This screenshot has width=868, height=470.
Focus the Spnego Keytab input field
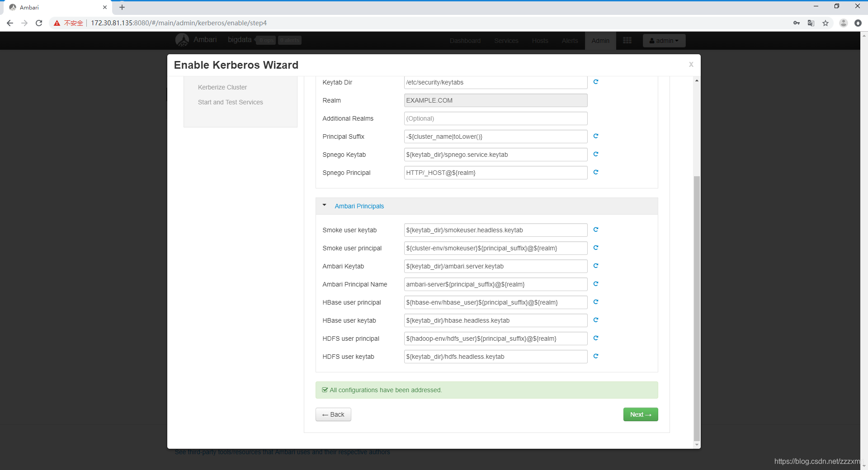tap(495, 155)
